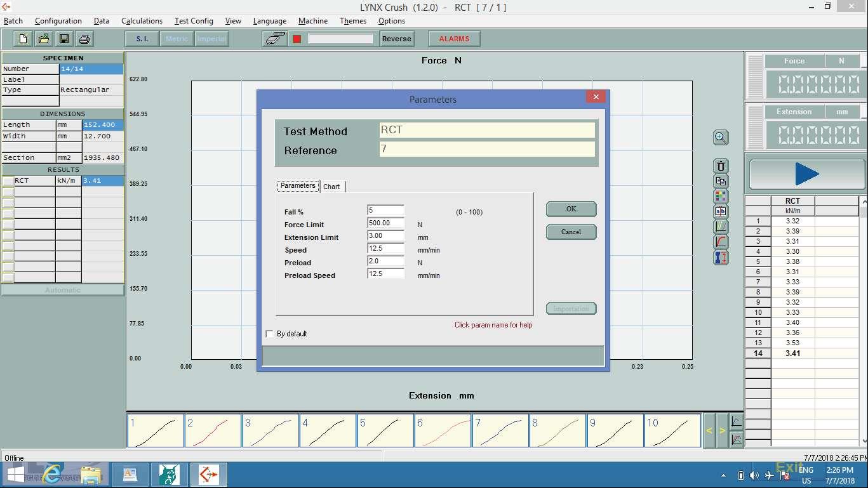Screen dimensions: 868x488
Task: Select curve thumbnail number 6
Action: [443, 431]
